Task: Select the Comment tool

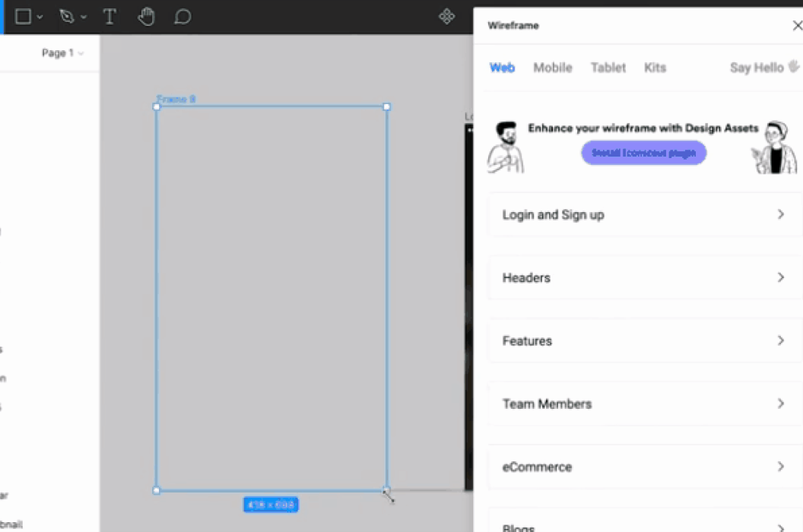Action: pyautogui.click(x=182, y=17)
